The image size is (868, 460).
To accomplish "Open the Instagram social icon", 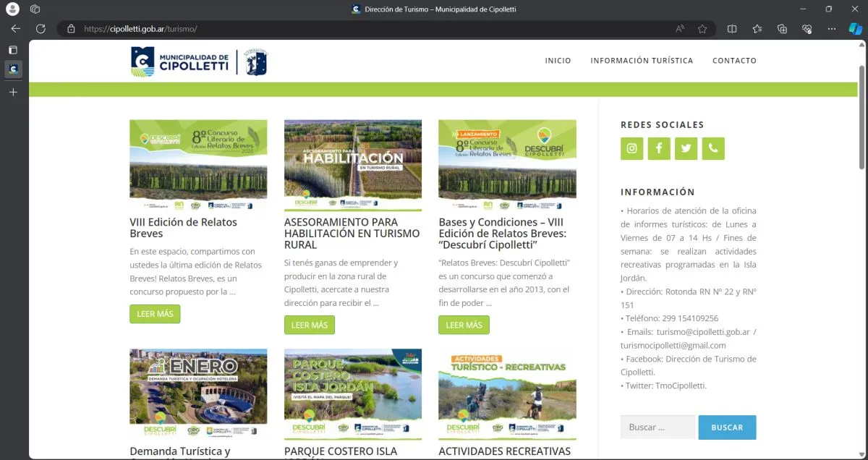I will (x=631, y=148).
